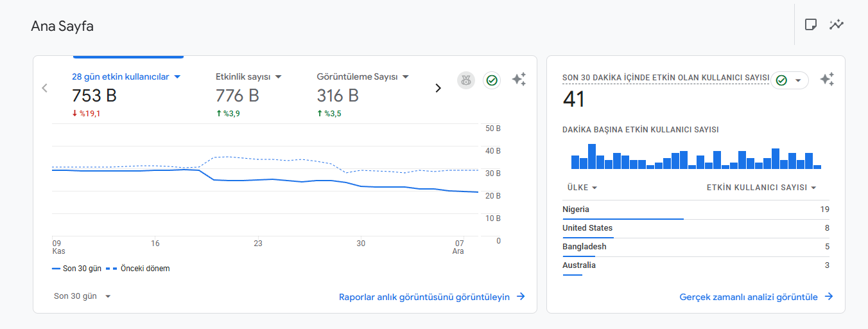The image size is (868, 329).
Task: Select the 753 B active users metric tab
Action: (x=126, y=95)
